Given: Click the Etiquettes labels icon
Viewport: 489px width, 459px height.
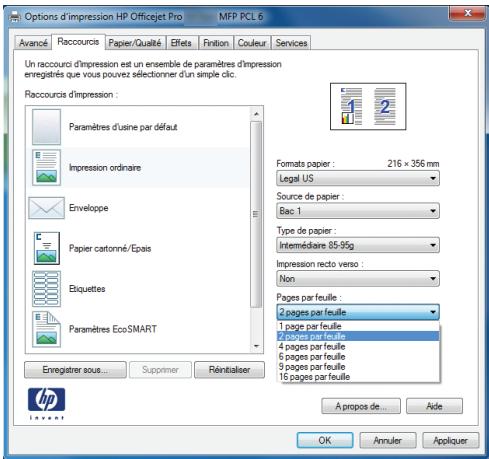Looking at the screenshot, I should point(46,289).
